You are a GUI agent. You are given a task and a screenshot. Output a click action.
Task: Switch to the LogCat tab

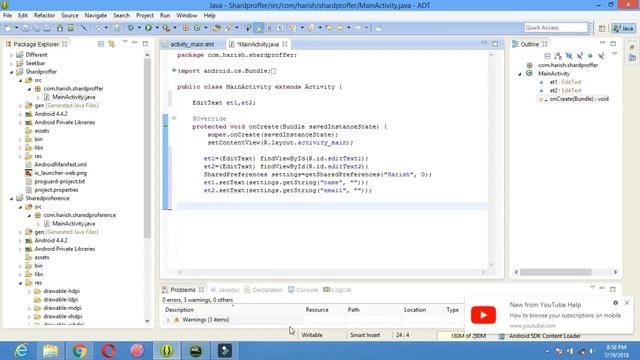tap(337, 290)
